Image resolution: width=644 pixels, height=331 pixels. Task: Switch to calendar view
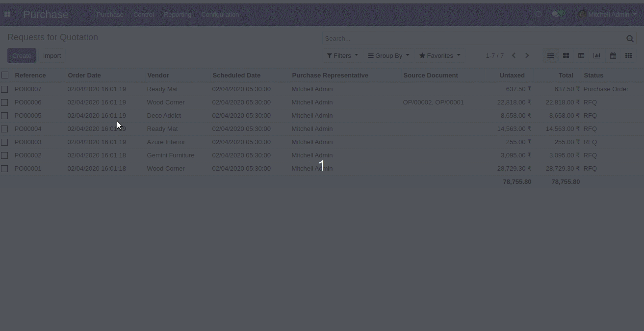(x=613, y=56)
